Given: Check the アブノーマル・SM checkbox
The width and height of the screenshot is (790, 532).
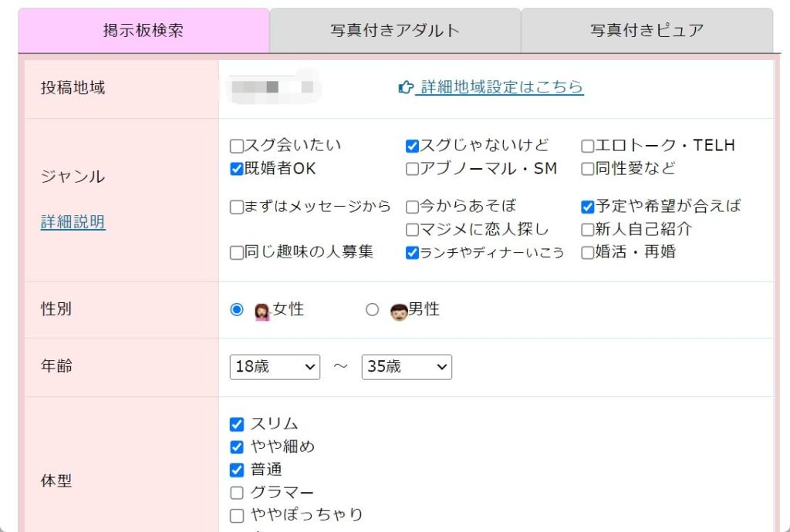Looking at the screenshot, I should tap(412, 169).
